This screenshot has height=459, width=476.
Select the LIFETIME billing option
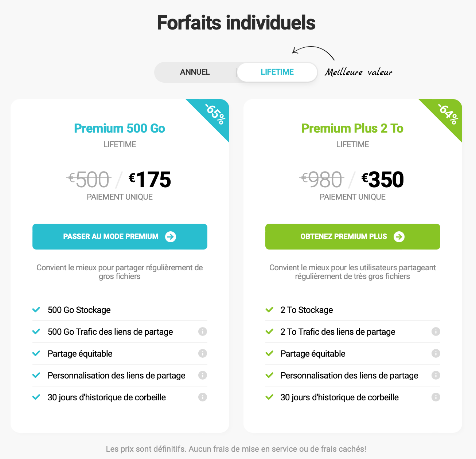277,72
